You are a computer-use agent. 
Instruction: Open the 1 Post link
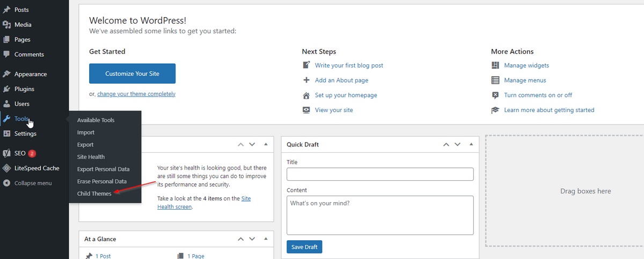point(103,256)
